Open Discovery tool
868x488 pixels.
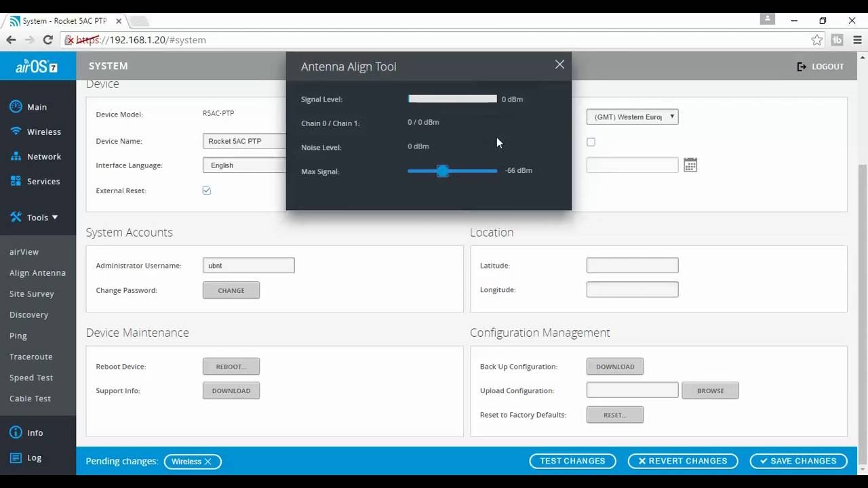[x=28, y=314]
